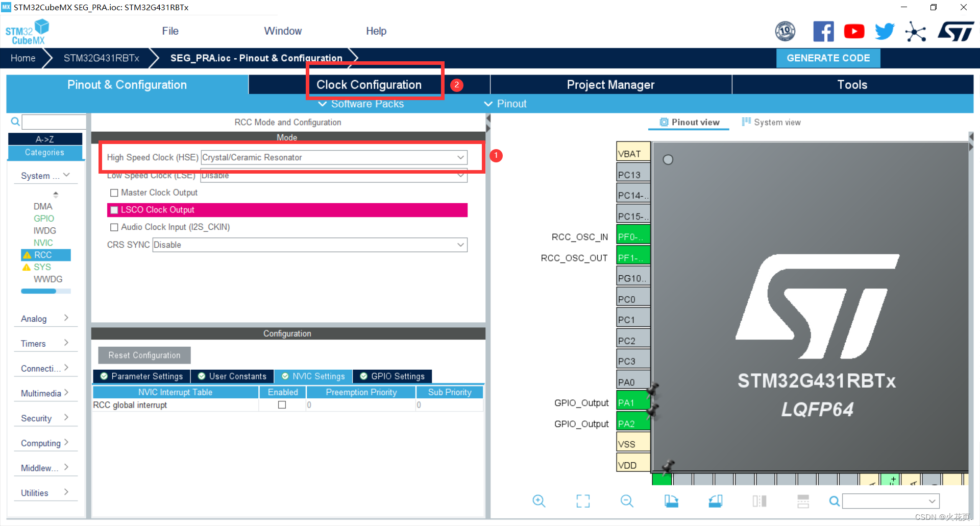The image size is (980, 526).
Task: Expand the Analog category
Action: pyautogui.click(x=45, y=319)
